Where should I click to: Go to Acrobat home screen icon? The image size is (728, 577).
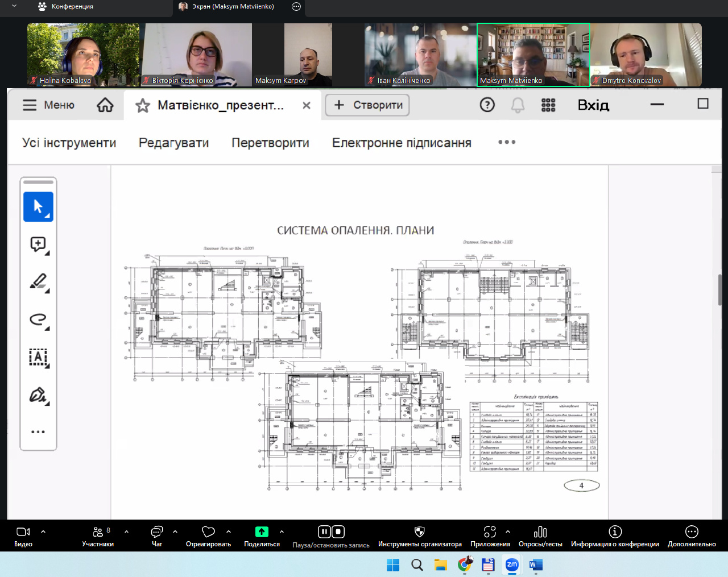(105, 105)
